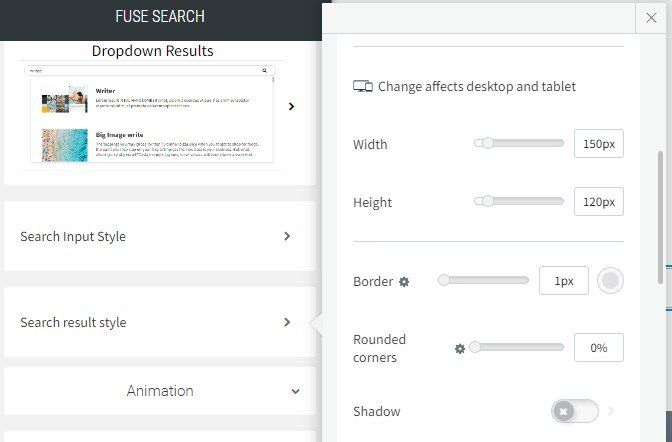
Task: Expand arrow right of Shadow toggle
Action: [612, 411]
